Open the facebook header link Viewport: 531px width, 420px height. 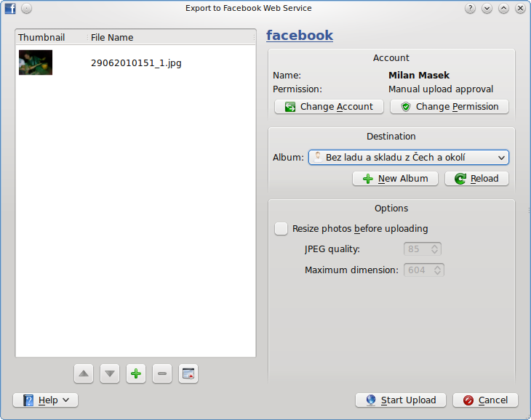pos(300,36)
